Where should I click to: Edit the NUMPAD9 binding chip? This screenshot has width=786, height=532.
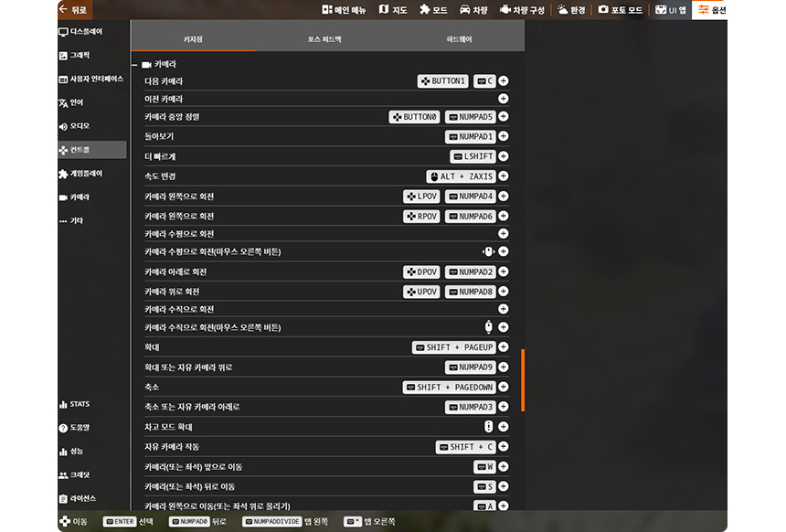coord(471,367)
